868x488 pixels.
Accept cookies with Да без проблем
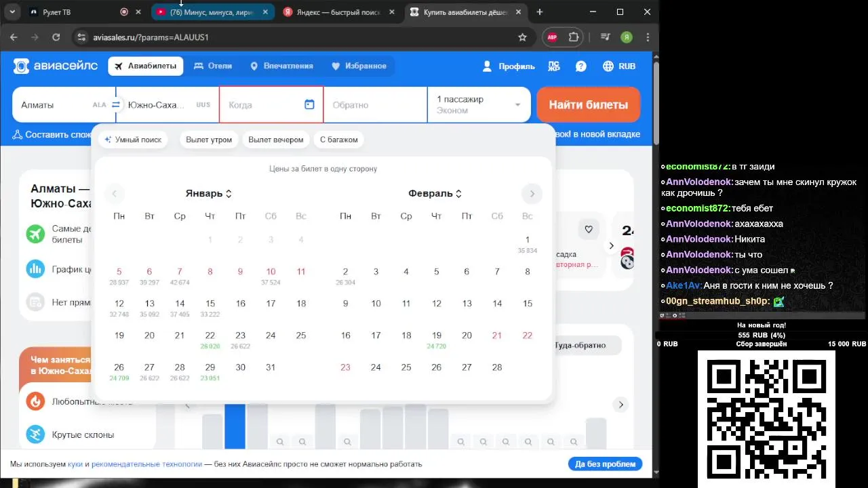[x=605, y=464]
